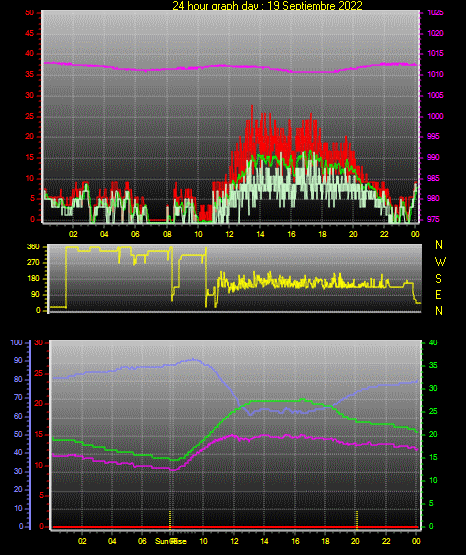Click the blue 80 humidity axis label

click(18, 379)
